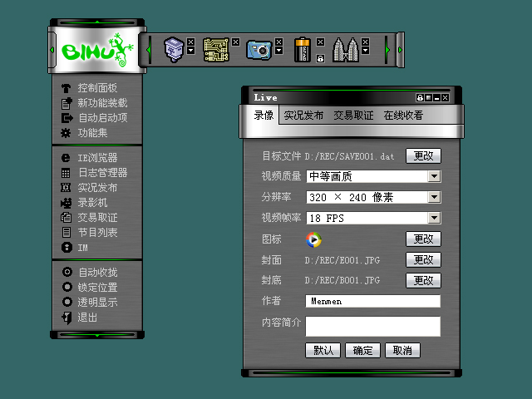Switch to the 在线收看 tab
Screen dimensions: 532x399
(x=403, y=116)
